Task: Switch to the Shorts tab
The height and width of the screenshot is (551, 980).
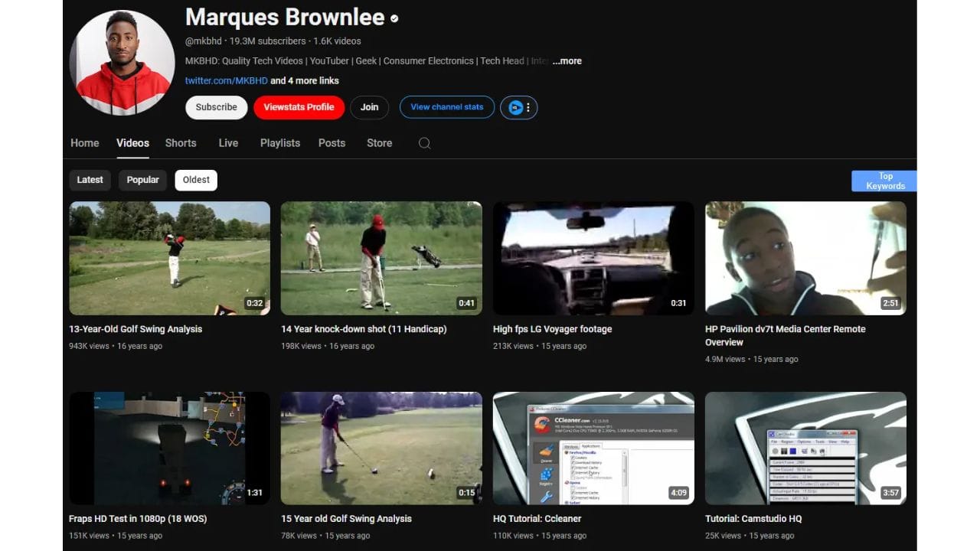Action: click(x=181, y=143)
